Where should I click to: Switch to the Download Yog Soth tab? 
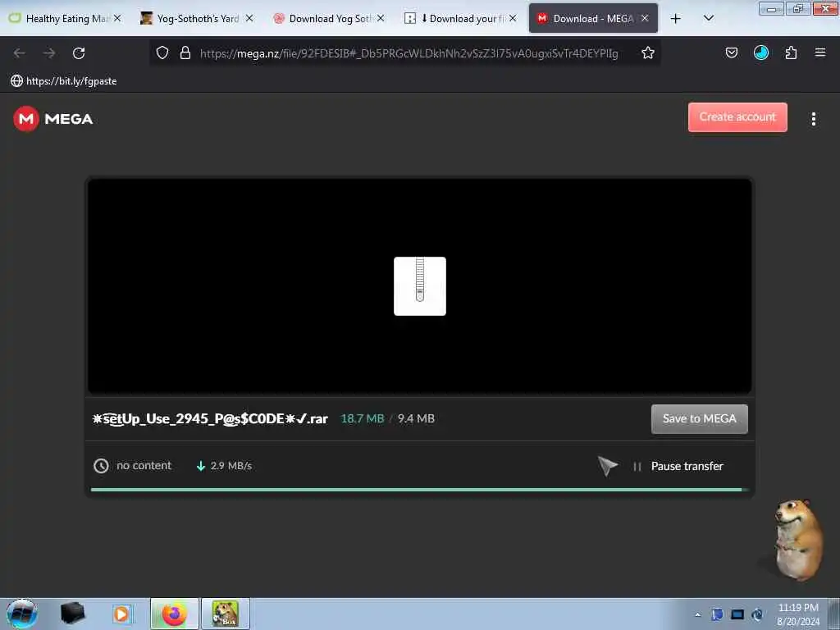point(330,19)
